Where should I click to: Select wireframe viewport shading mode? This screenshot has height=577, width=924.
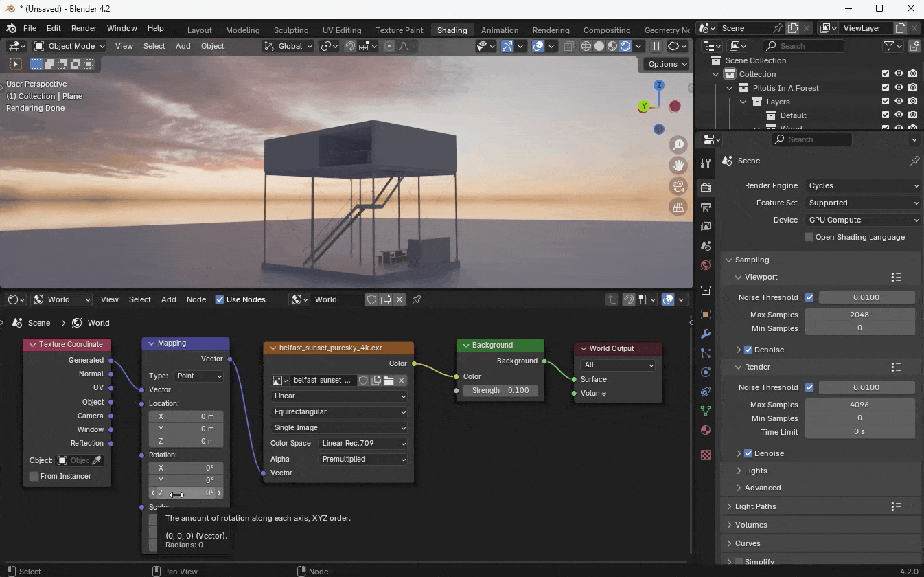(586, 46)
